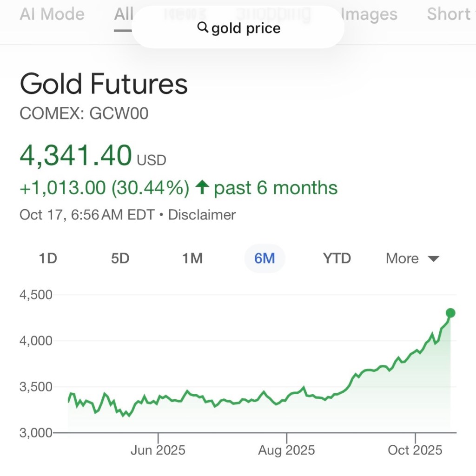Select the 1D chart range
476x476 pixels.
coord(48,258)
